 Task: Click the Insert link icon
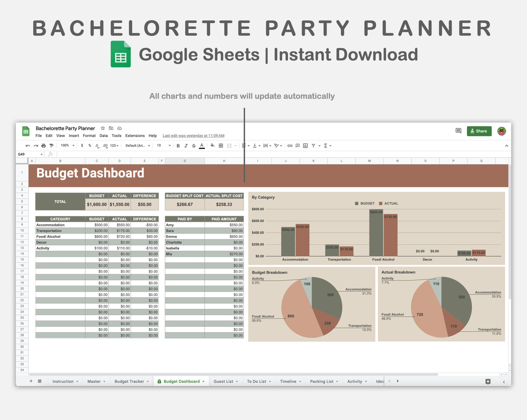tap(289, 145)
